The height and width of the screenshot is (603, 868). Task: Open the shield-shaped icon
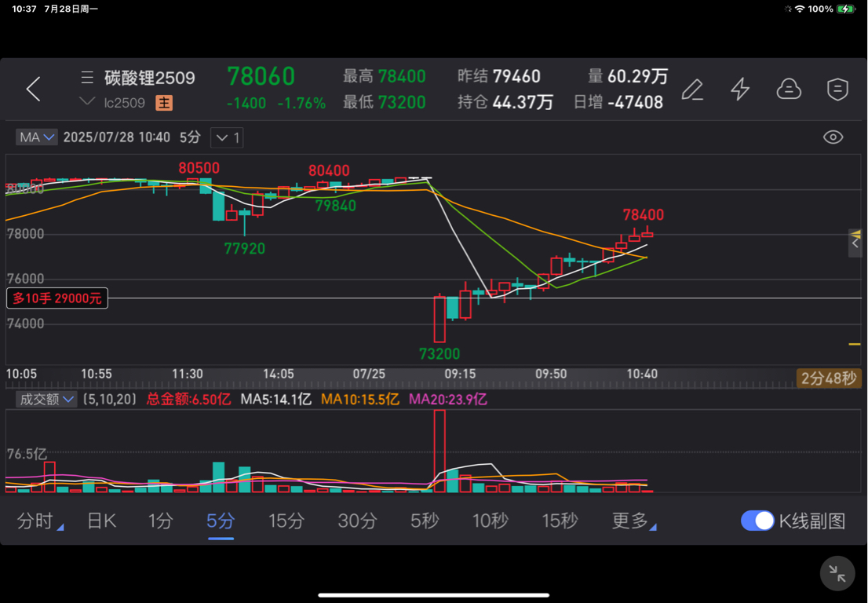point(837,90)
